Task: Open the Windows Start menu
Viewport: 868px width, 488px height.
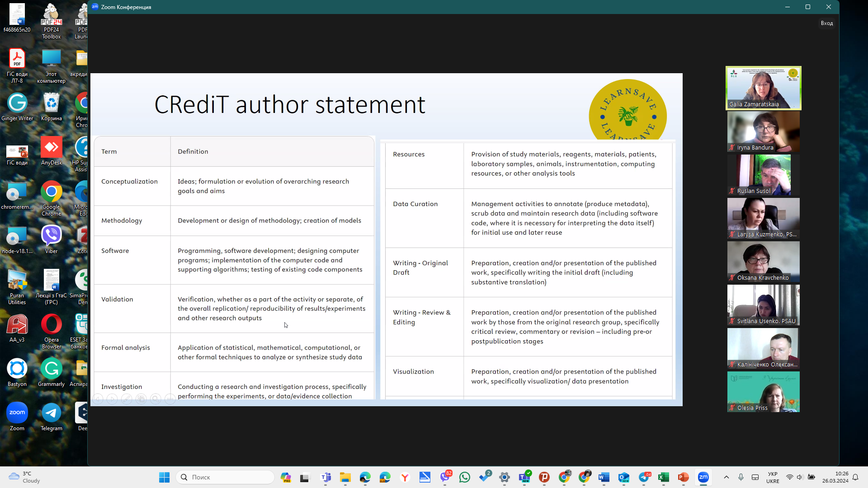Action: pyautogui.click(x=164, y=477)
